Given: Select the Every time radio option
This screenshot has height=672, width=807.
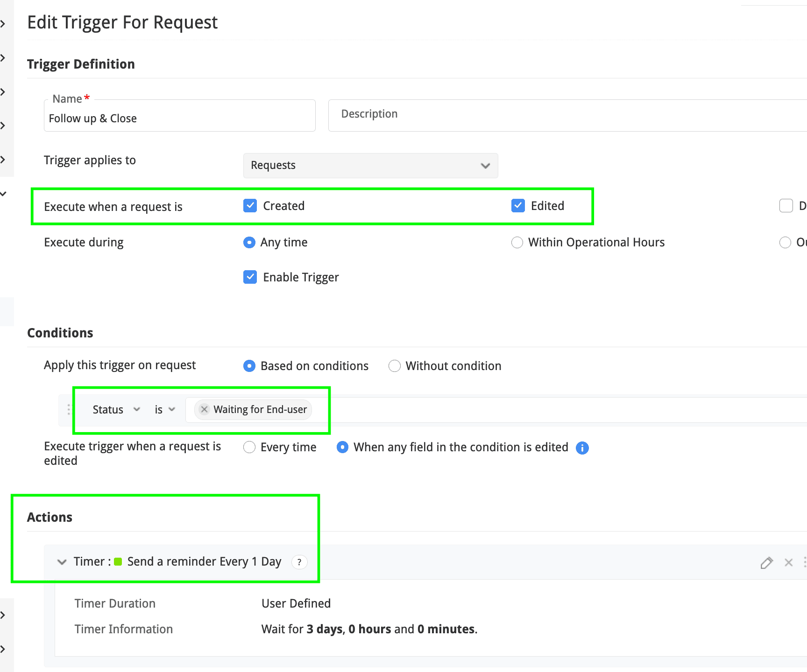Looking at the screenshot, I should pyautogui.click(x=249, y=447).
